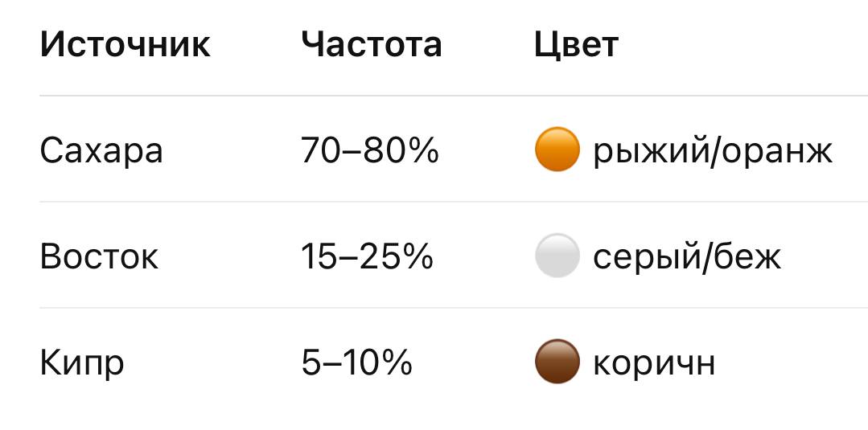868x430 pixels.
Task: Click the коричн color label
Action: coord(654,362)
